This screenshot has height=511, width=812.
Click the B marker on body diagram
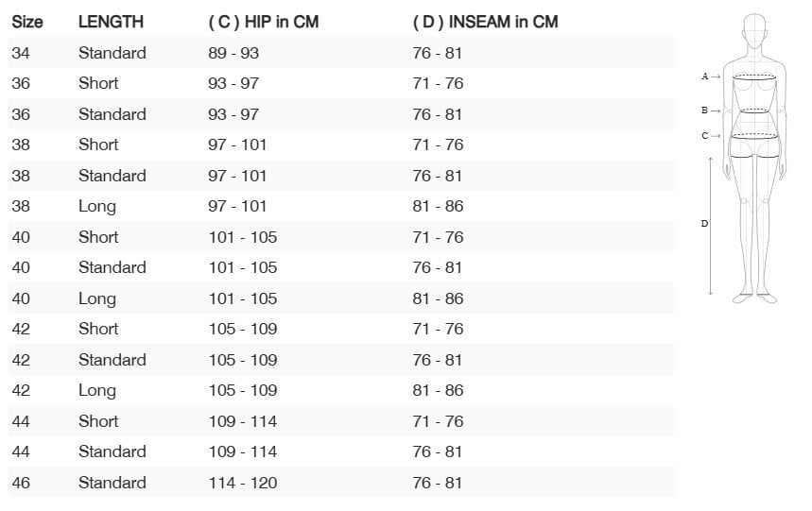coord(704,111)
